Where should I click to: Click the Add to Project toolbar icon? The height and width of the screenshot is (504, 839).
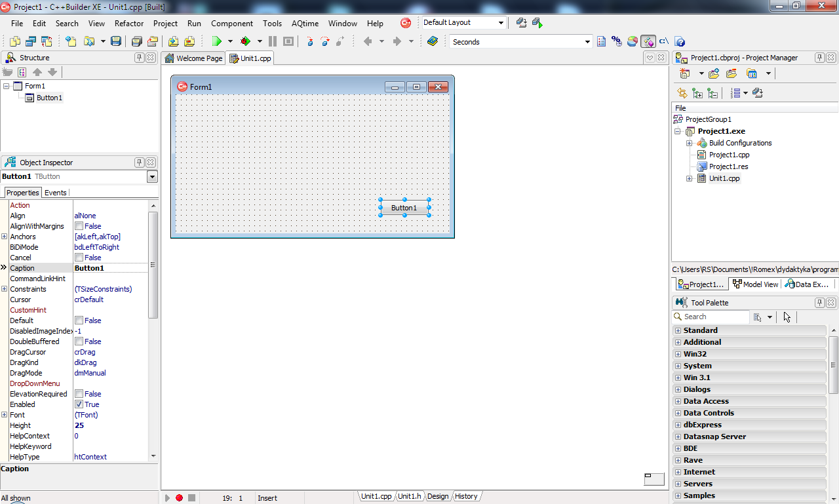click(x=172, y=41)
